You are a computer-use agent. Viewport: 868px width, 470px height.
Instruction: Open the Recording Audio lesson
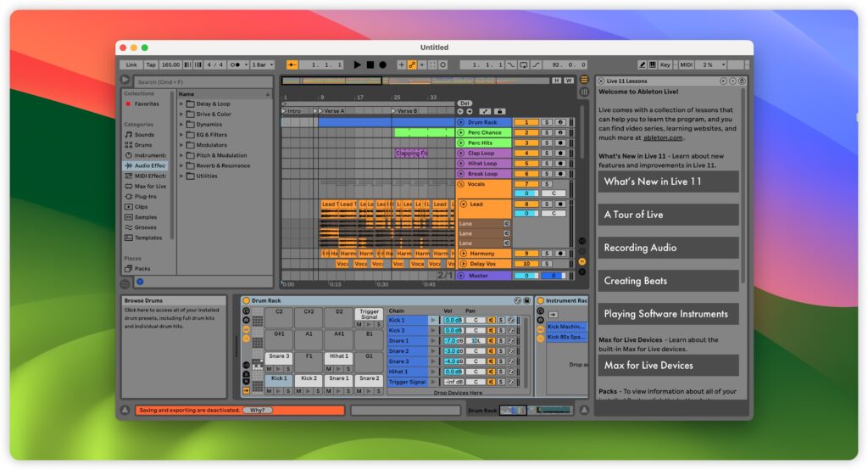[x=668, y=248]
